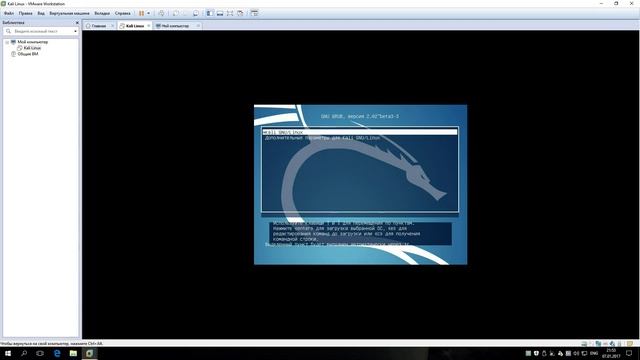
Task: Open the Файл menu
Action: (9, 13)
